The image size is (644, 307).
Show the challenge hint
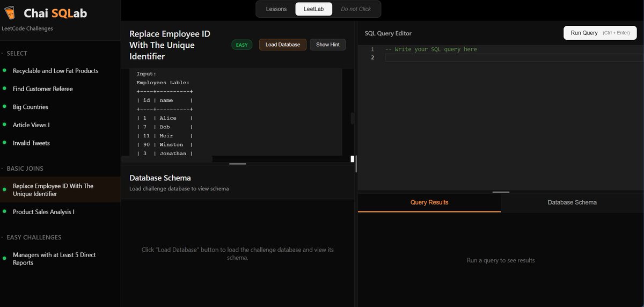tap(327, 45)
